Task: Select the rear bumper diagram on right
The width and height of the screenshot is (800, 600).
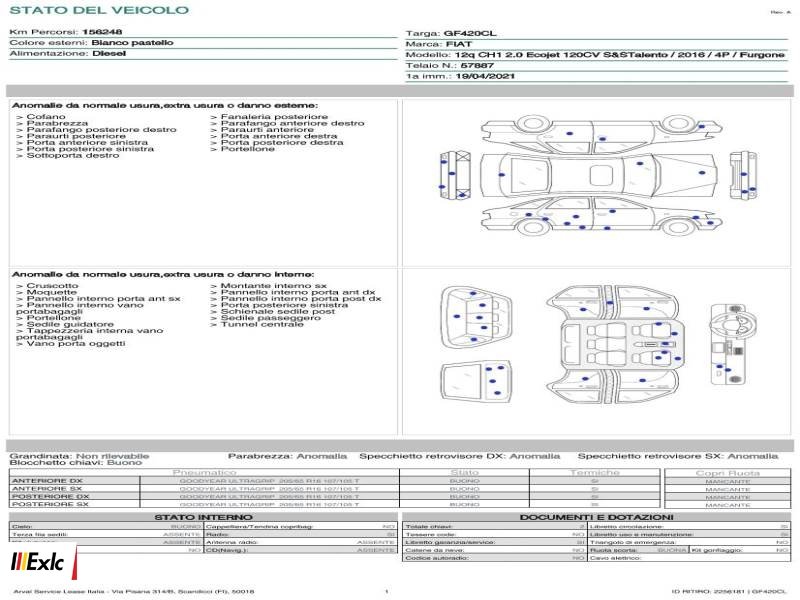Action: coord(743,176)
